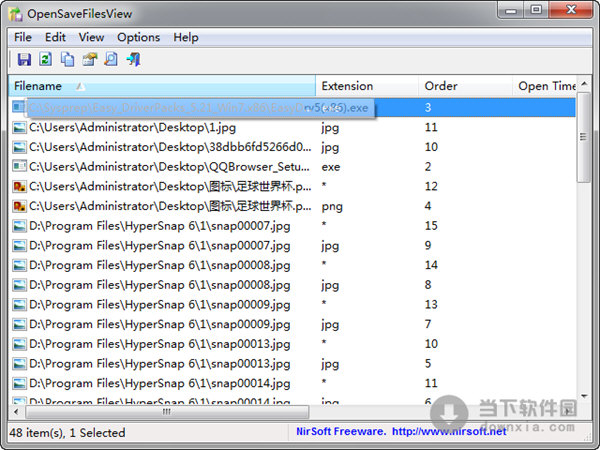Click the vertical scrollbar up arrow
Viewport: 600px width, 450px height.
click(x=584, y=83)
